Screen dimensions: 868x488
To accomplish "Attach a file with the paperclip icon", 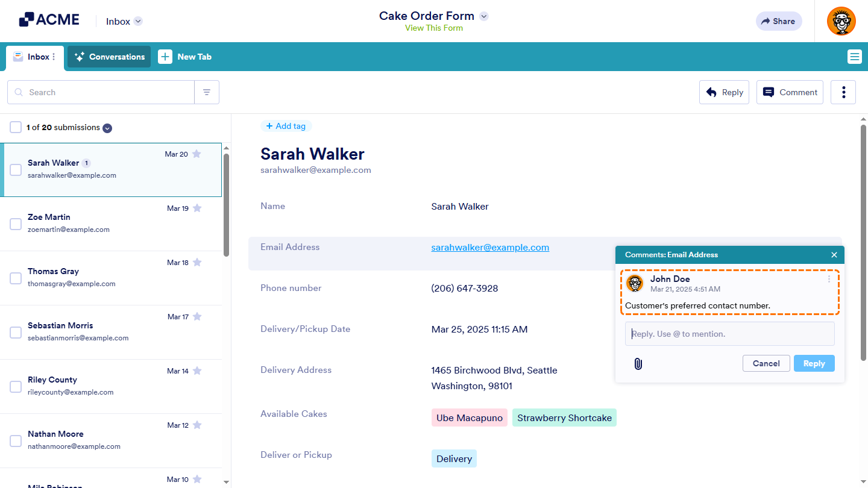I will pos(637,363).
